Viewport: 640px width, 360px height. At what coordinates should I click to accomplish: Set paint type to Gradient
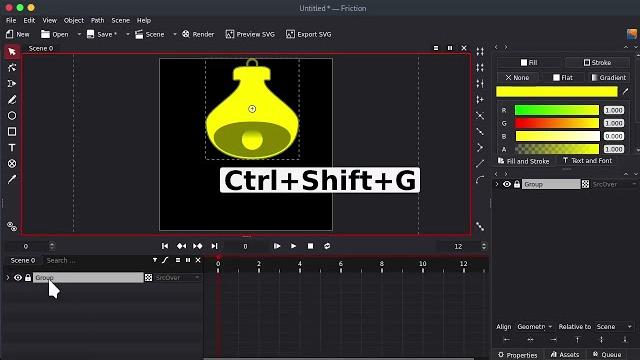pos(608,78)
